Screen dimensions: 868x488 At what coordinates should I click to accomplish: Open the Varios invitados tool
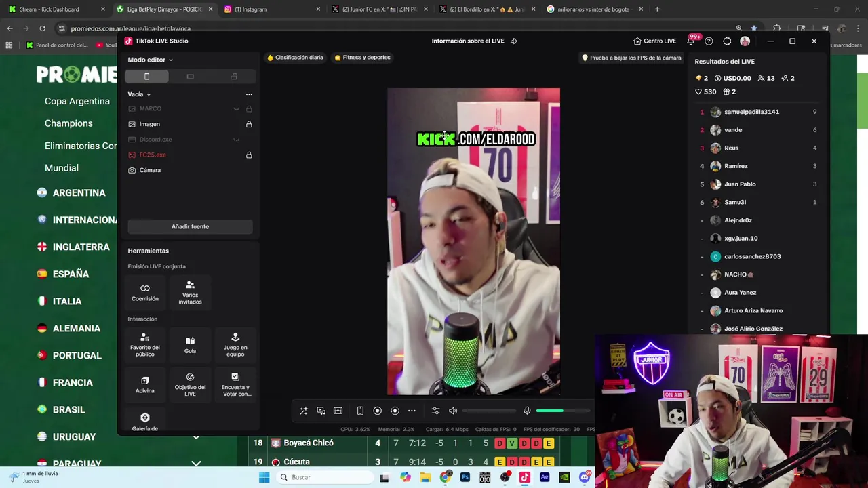tap(190, 293)
